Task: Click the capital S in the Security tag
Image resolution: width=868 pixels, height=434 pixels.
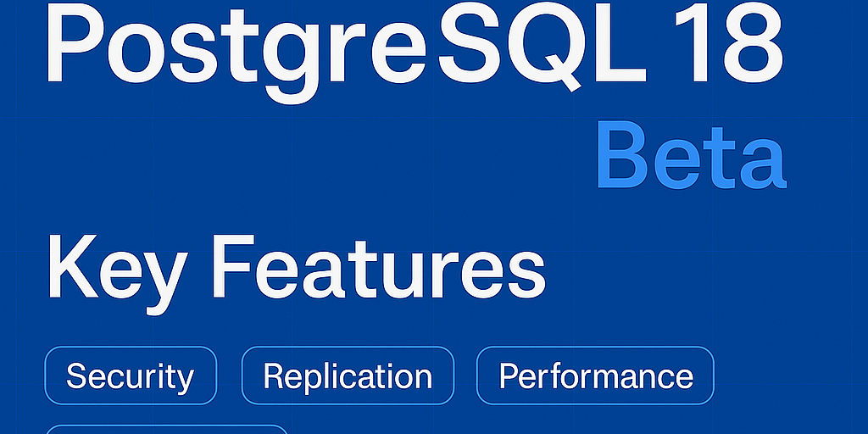Action: 77,376
